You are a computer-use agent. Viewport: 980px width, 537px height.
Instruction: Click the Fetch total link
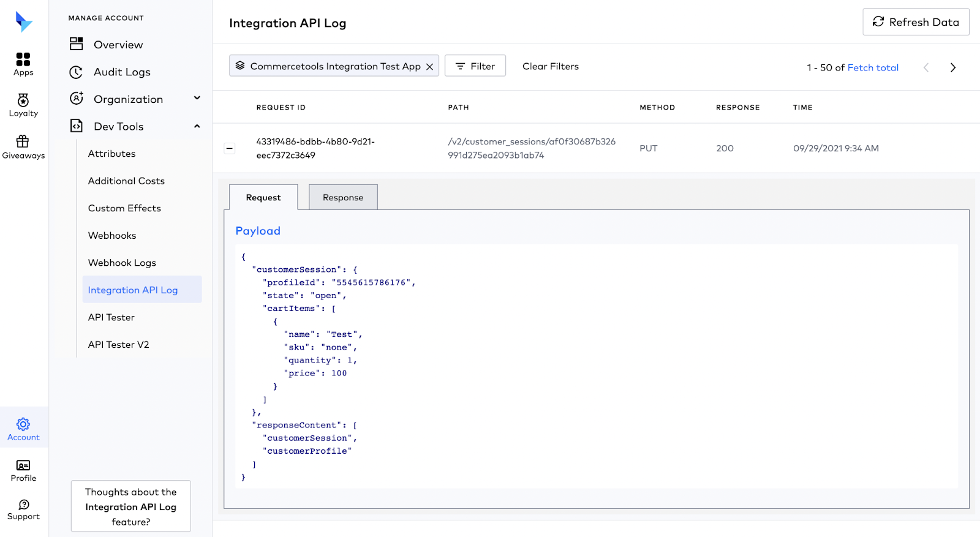873,67
